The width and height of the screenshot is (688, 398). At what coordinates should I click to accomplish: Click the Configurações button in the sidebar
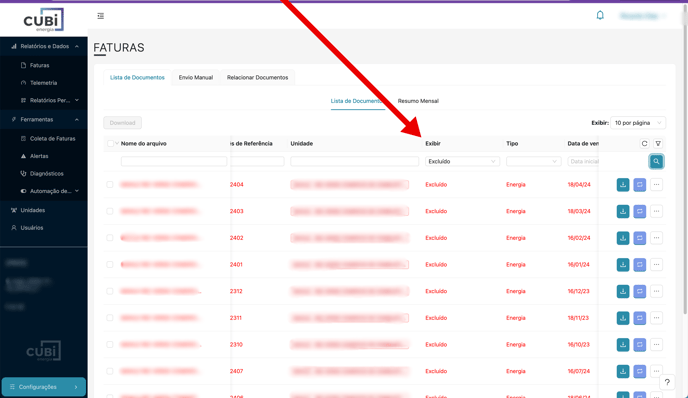(x=43, y=387)
